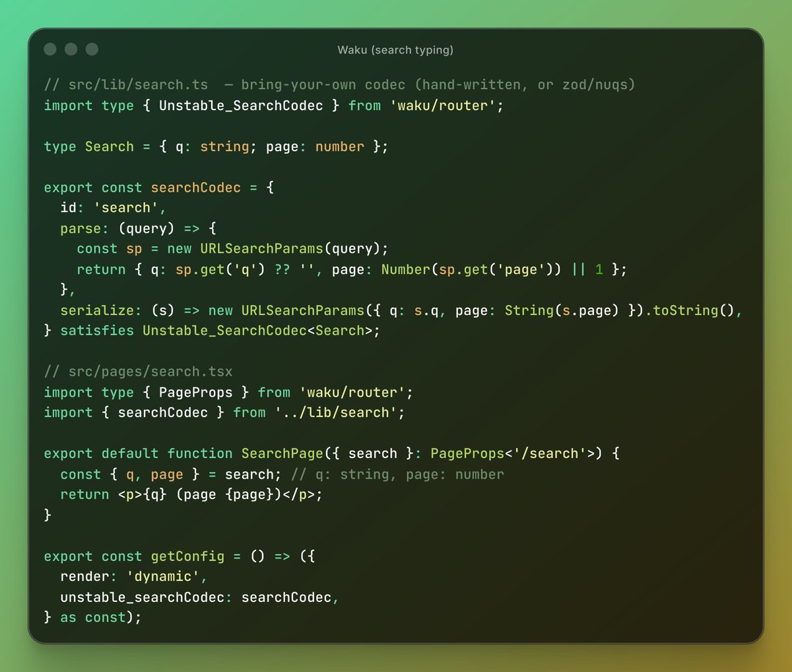Click 'Unstable_SearchCodec' in the first import line
792x672 pixels.
[x=241, y=106]
